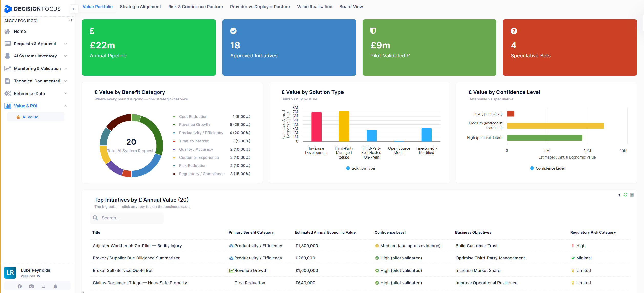Click the checkmark icon on Approved Initiatives card
Screen dimensions: 644x293
pyautogui.click(x=233, y=31)
